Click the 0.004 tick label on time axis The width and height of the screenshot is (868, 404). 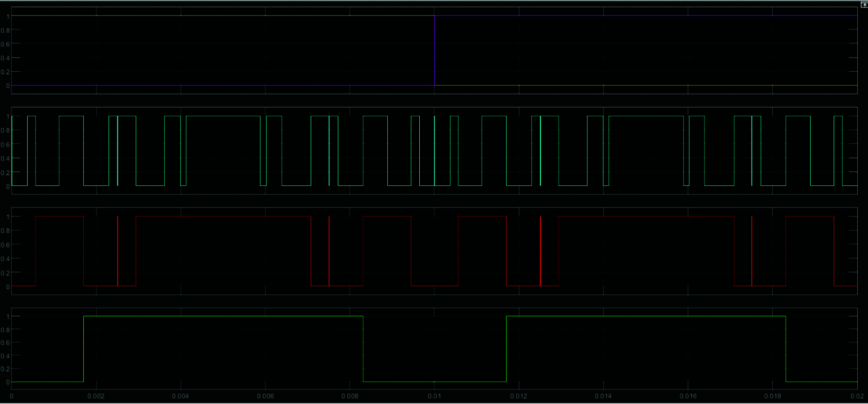pos(180,396)
